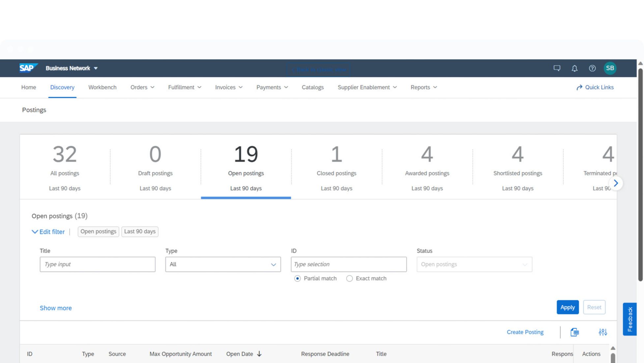Click the SB user avatar

pos(610,68)
